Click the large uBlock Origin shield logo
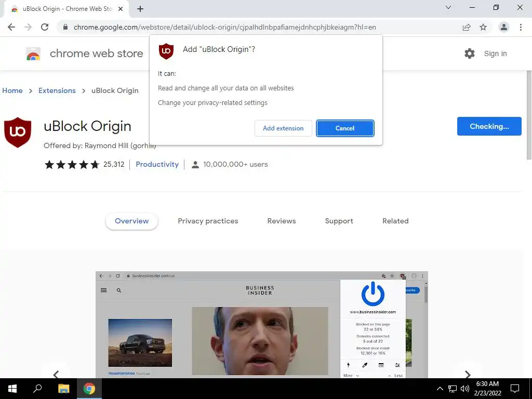532x399 pixels. tap(18, 132)
